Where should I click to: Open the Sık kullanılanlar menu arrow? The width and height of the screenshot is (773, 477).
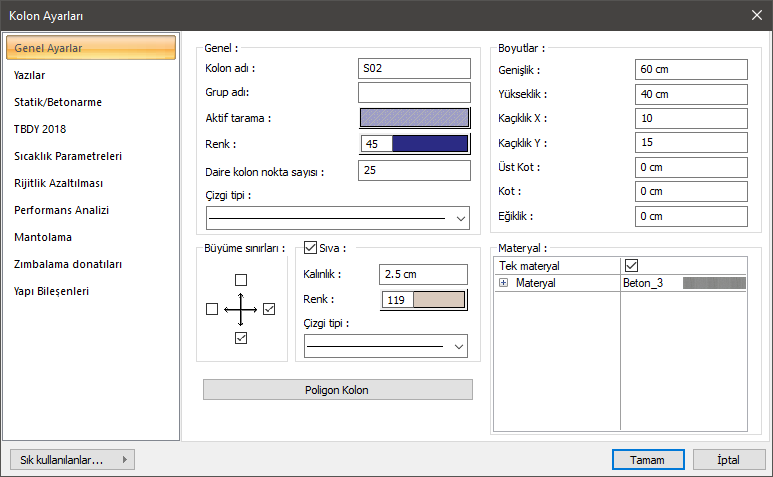click(124, 460)
